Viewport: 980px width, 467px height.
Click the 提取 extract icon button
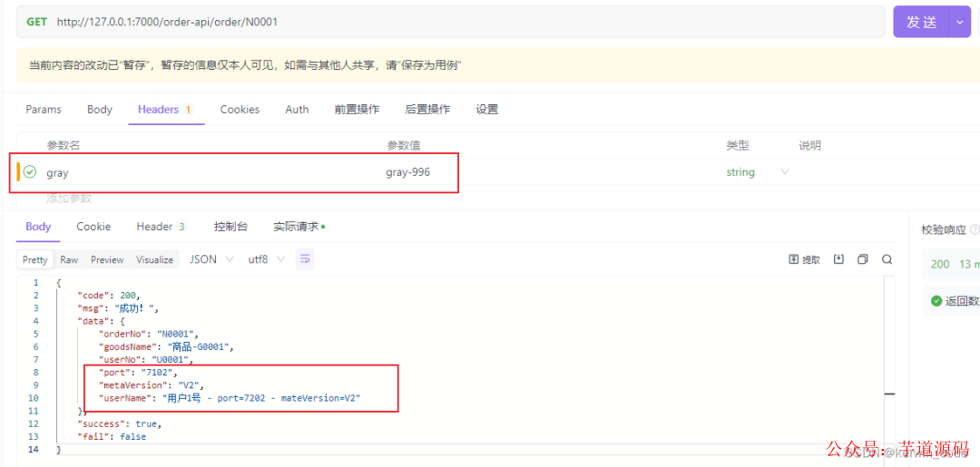pyautogui.click(x=805, y=259)
